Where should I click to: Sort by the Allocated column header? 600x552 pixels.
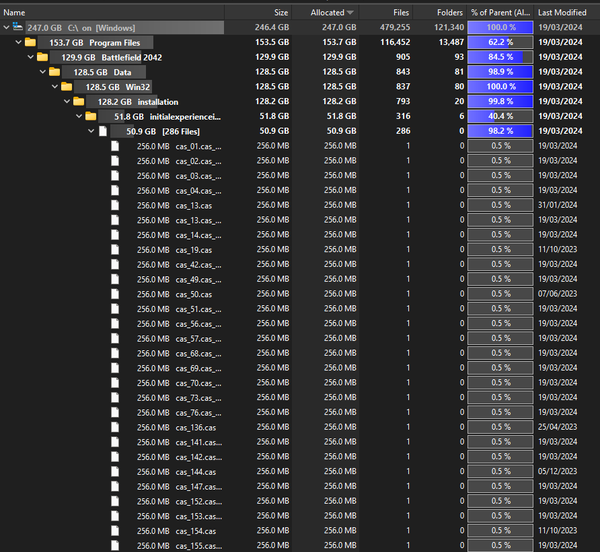[x=326, y=13]
